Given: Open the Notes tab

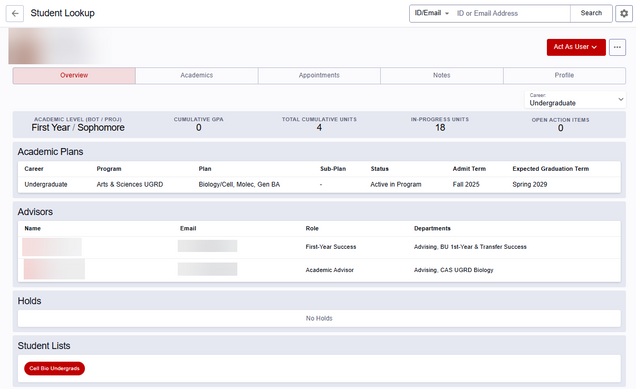Looking at the screenshot, I should tap(442, 75).
